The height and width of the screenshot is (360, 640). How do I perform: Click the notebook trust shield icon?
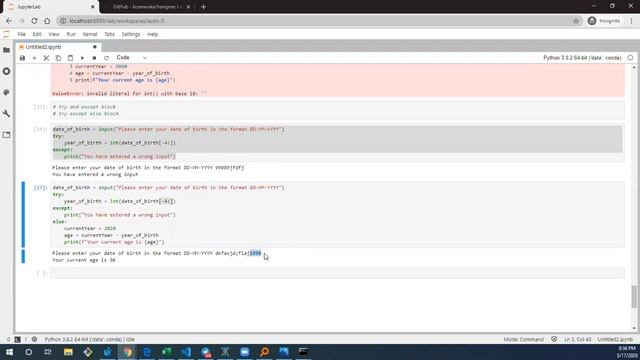tap(554, 340)
